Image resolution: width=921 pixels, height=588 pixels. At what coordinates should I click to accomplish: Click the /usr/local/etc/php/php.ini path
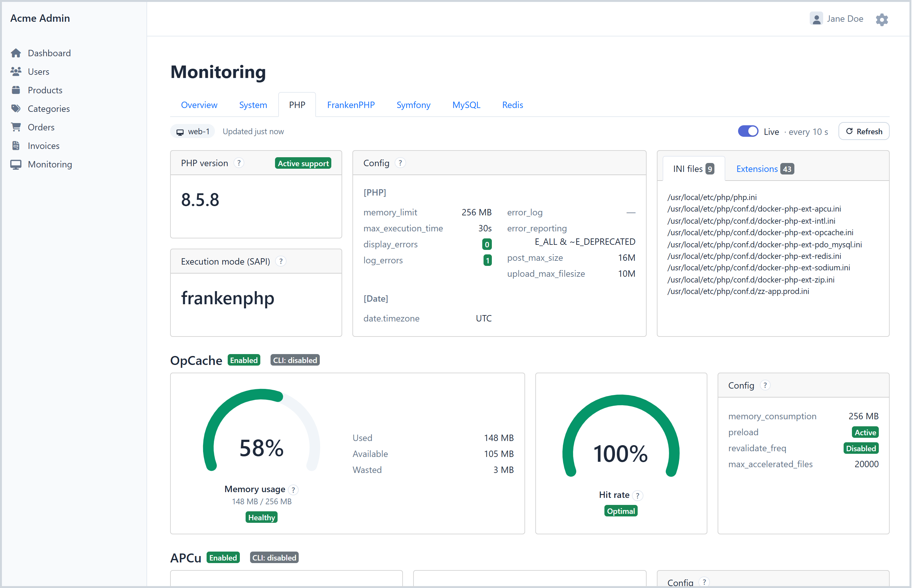click(712, 197)
